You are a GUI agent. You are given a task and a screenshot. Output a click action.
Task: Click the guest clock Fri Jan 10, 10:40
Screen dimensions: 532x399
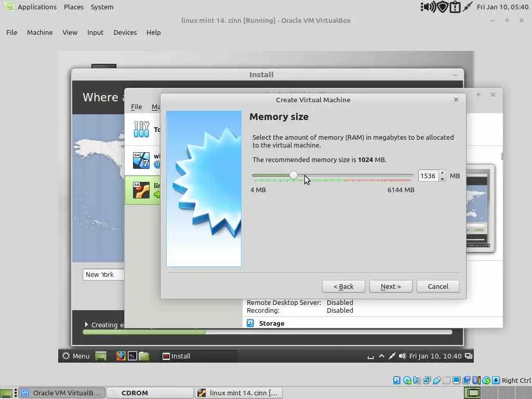(435, 356)
